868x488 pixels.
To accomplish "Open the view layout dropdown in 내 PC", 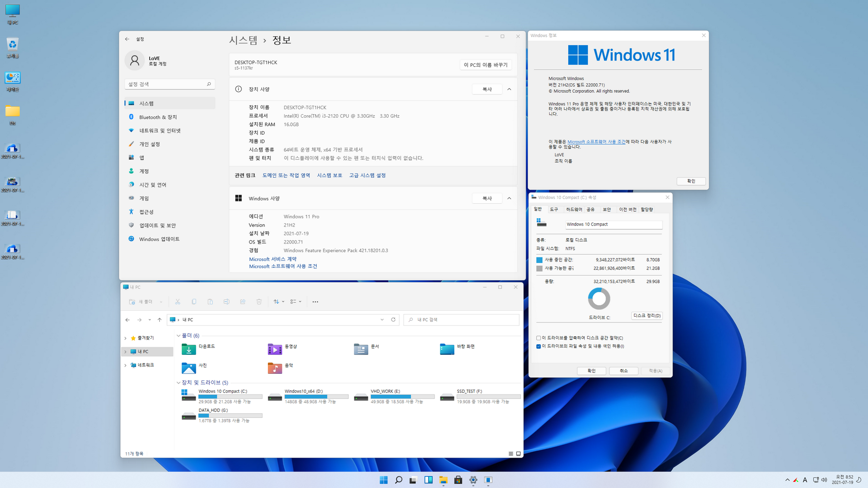I will (x=295, y=302).
